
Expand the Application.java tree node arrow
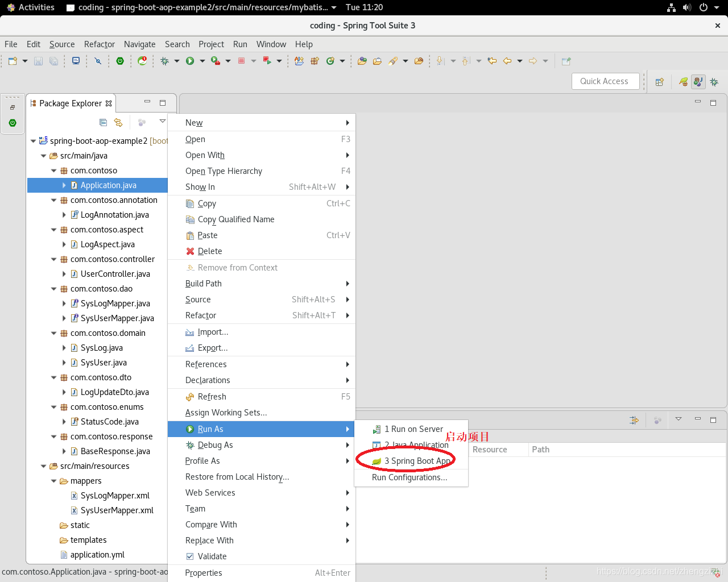tap(64, 185)
